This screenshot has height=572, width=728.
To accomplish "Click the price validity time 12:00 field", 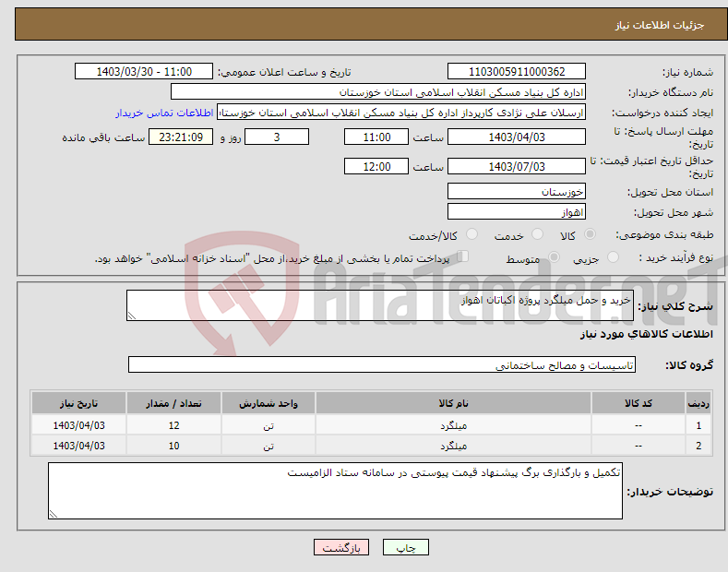I will point(376,166).
